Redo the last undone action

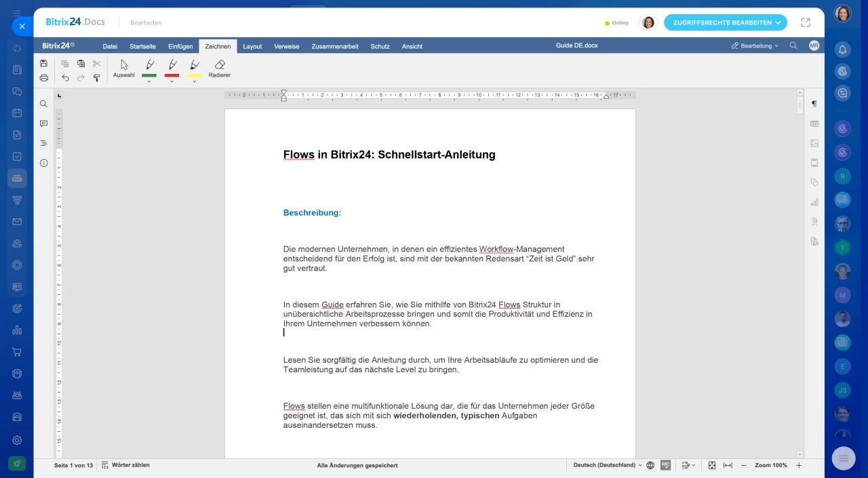point(81,78)
